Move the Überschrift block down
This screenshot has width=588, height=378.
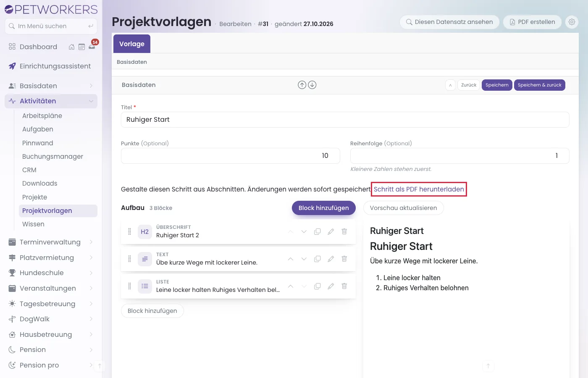coord(304,232)
